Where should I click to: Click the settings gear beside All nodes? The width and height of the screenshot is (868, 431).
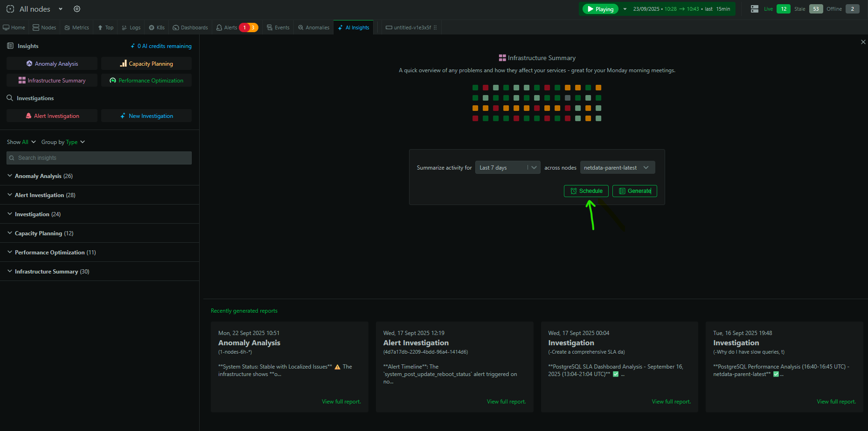[x=77, y=9]
